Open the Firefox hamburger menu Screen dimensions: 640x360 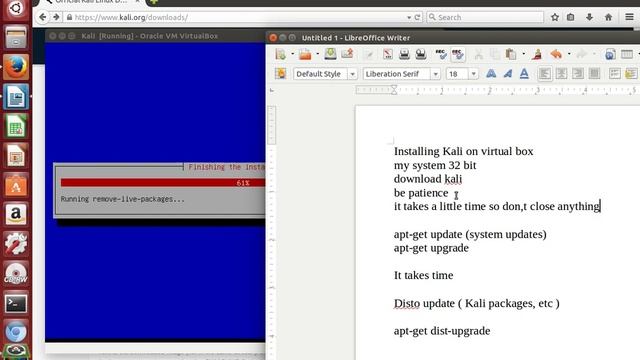pyautogui.click(x=629, y=17)
